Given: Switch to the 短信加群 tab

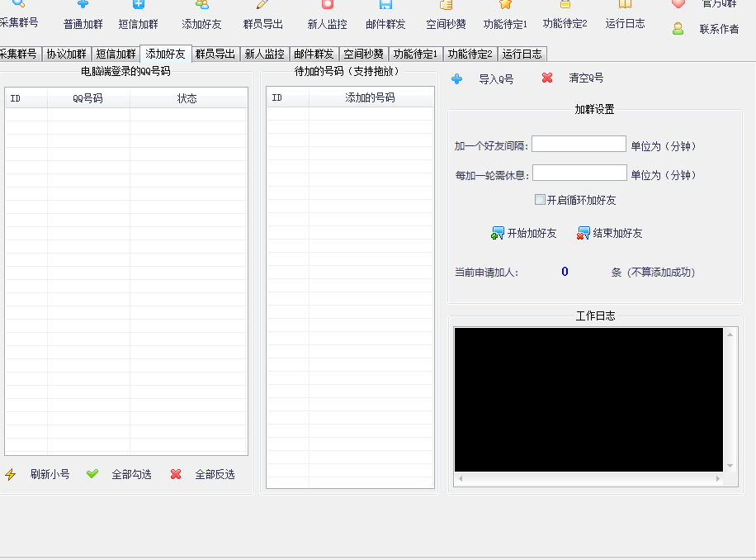Looking at the screenshot, I should pos(116,54).
